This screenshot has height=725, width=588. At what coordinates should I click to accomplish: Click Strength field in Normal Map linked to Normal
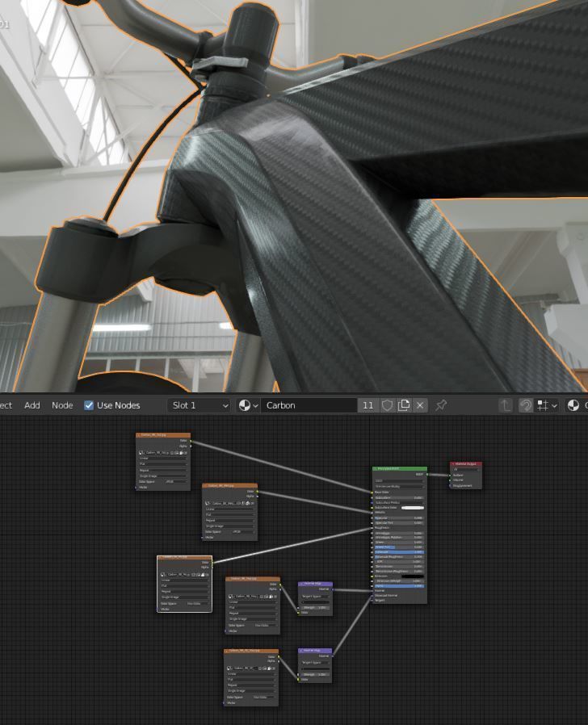[315, 608]
